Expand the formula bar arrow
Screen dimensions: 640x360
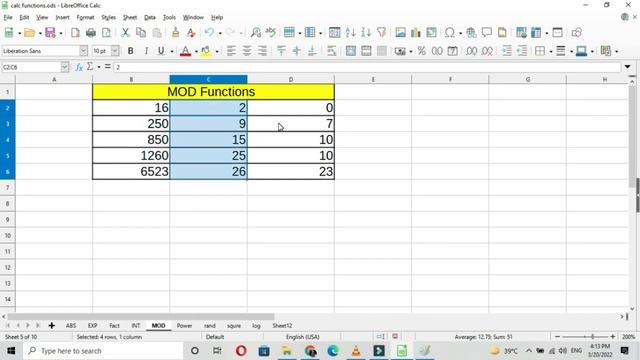pyautogui.click(x=627, y=67)
